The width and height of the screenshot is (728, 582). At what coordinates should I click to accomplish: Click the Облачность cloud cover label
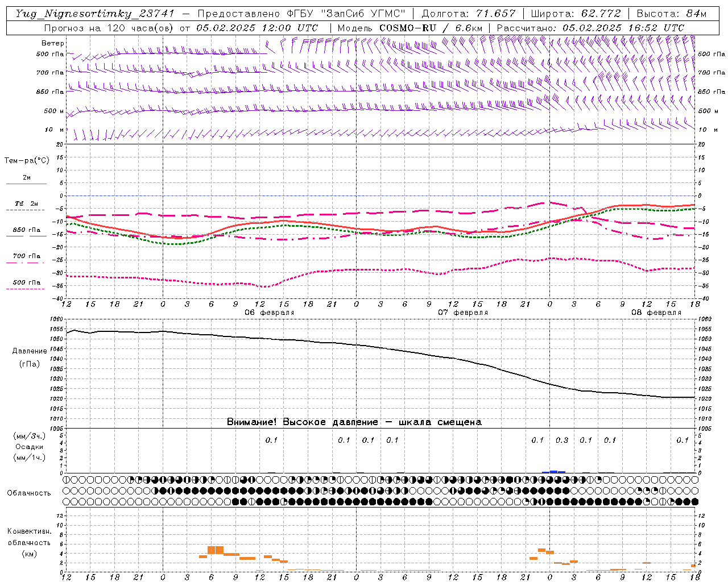29,493
